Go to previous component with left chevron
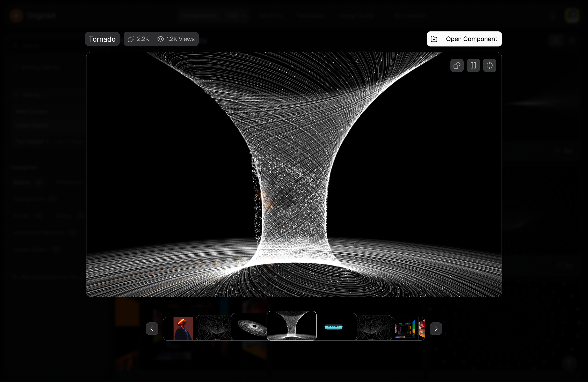588x382 pixels. (x=152, y=329)
